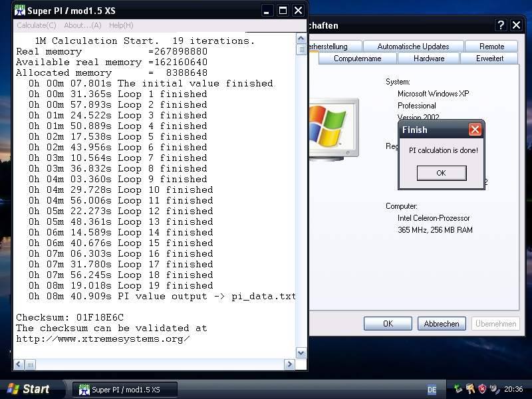This screenshot has width=532, height=399.
Task: Open the Calculate(C) menu
Action: tap(36, 25)
